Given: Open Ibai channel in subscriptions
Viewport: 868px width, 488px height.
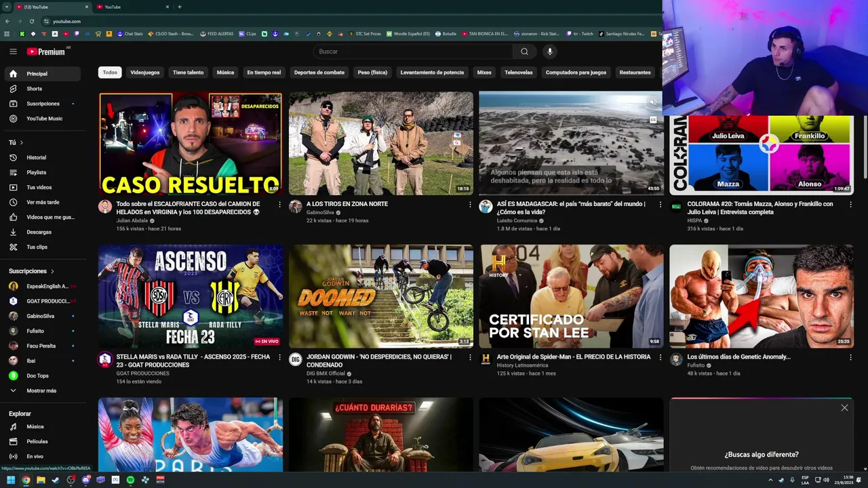Looking at the screenshot, I should point(43,361).
